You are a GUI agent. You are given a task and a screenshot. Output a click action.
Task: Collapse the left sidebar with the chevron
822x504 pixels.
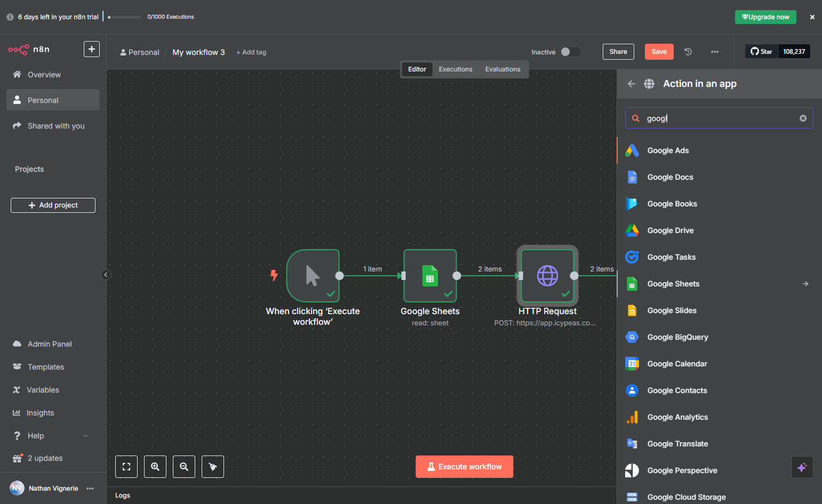106,275
